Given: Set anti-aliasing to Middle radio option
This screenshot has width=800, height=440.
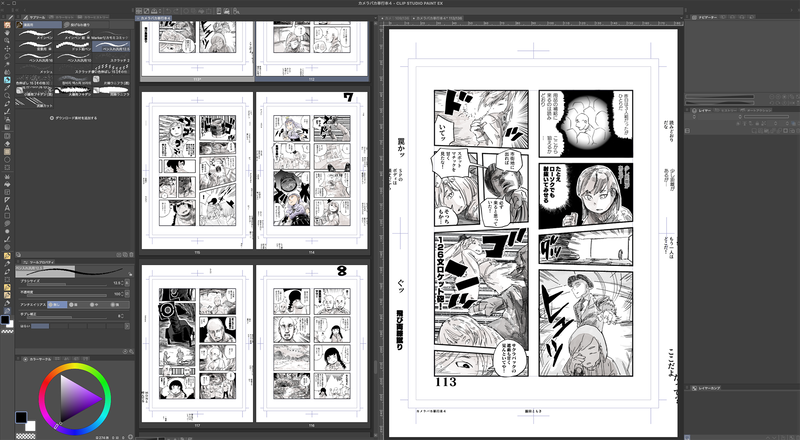Looking at the screenshot, I should [x=94, y=305].
